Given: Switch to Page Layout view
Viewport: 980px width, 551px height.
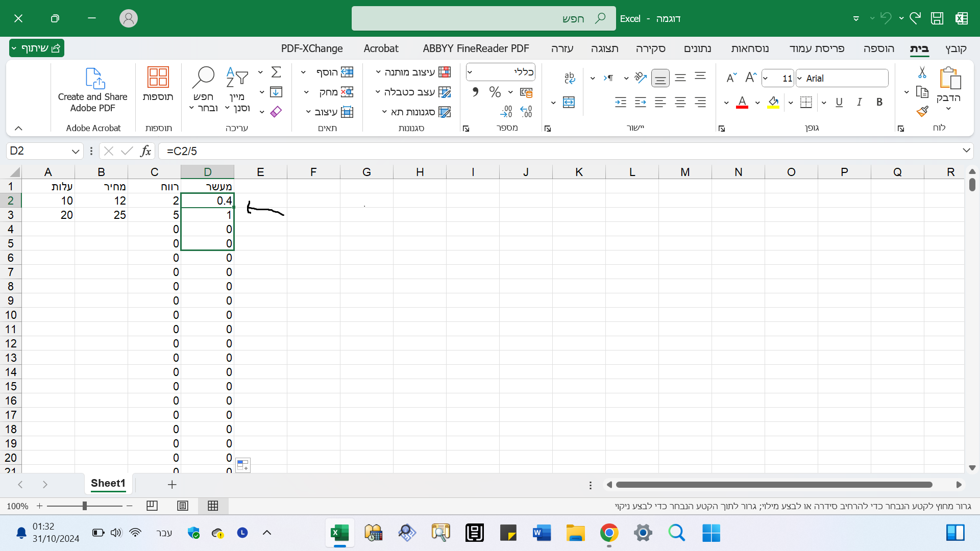Looking at the screenshot, I should (x=183, y=506).
